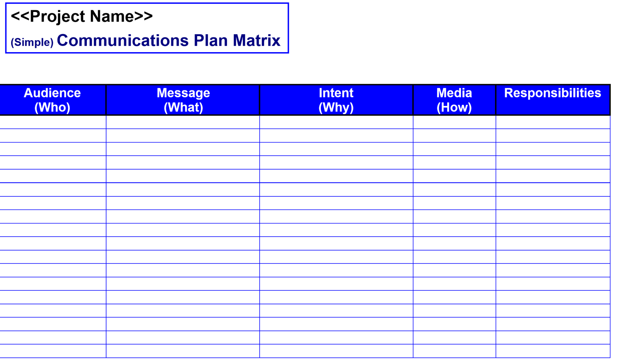Select the last row's Media cell

(454, 351)
